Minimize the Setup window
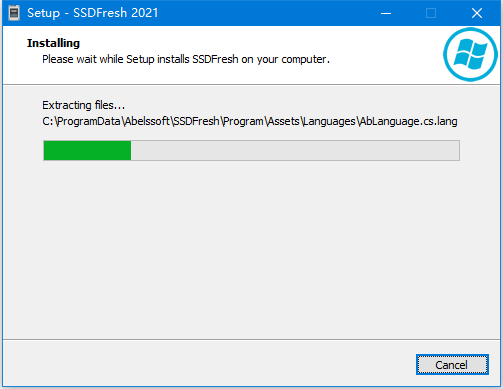Screen dimensions: 503x389 click(x=386, y=13)
